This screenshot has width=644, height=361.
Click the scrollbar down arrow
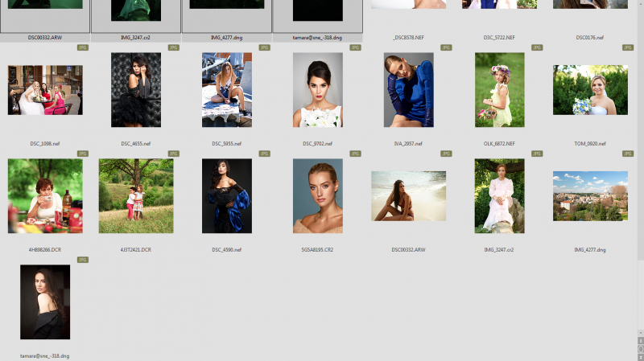[641, 333]
